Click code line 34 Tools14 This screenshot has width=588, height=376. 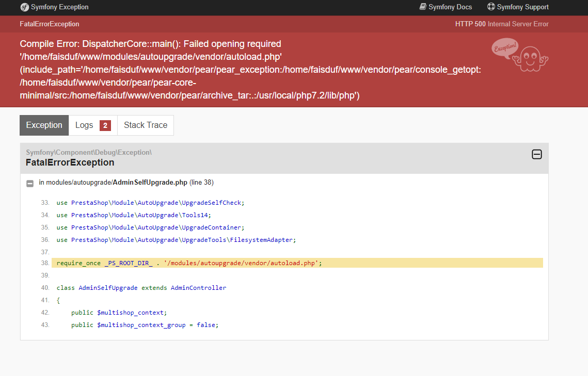point(134,215)
